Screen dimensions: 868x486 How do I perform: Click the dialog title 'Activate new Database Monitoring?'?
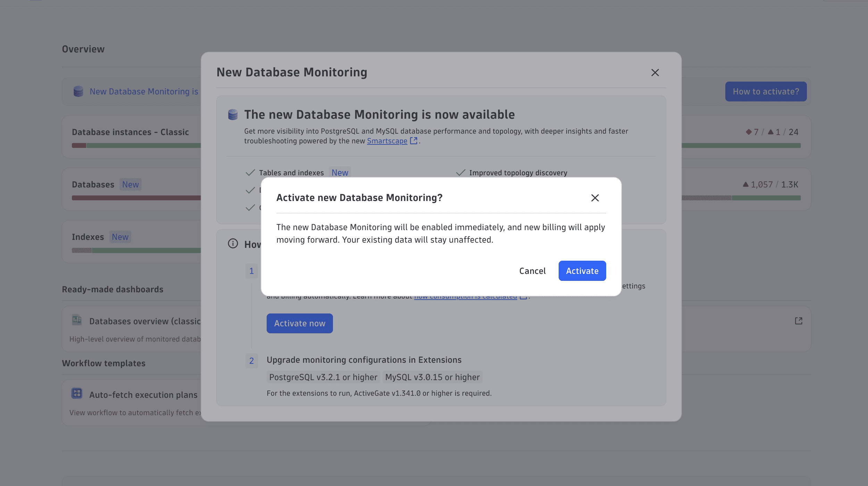[x=359, y=198]
